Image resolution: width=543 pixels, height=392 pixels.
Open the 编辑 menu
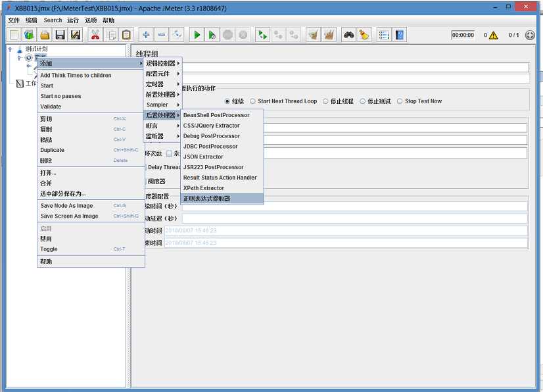click(x=31, y=20)
